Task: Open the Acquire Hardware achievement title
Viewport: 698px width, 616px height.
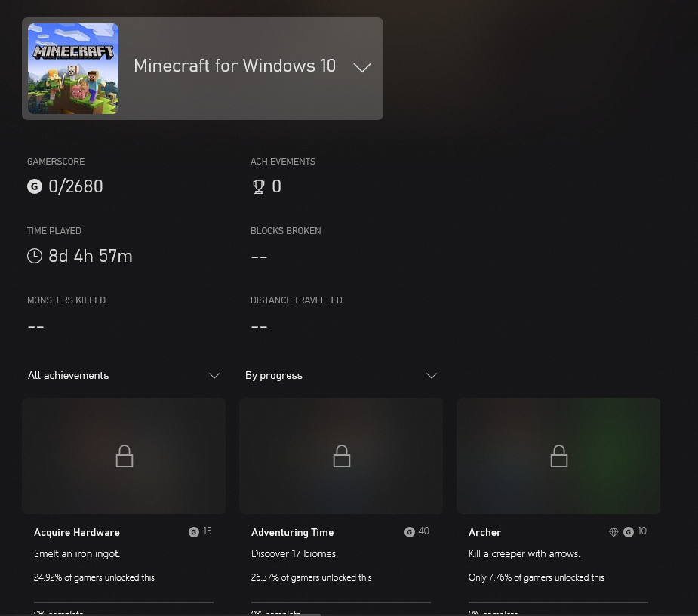Action: (76, 532)
